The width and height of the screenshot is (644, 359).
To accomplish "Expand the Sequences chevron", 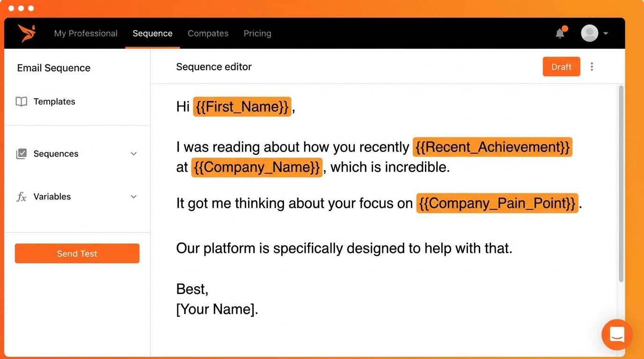I will [133, 154].
